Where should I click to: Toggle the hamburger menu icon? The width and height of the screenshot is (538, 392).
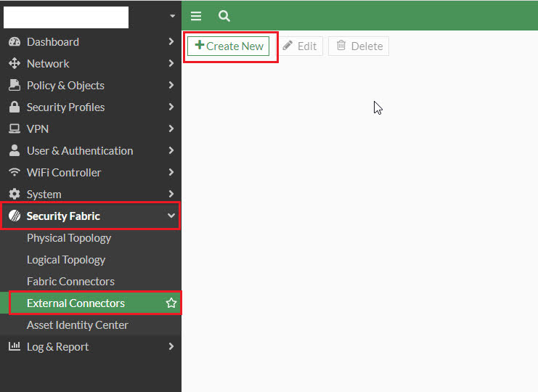[x=196, y=16]
